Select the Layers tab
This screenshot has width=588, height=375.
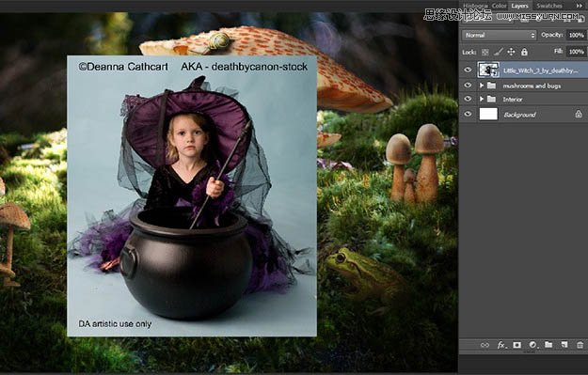click(x=519, y=6)
